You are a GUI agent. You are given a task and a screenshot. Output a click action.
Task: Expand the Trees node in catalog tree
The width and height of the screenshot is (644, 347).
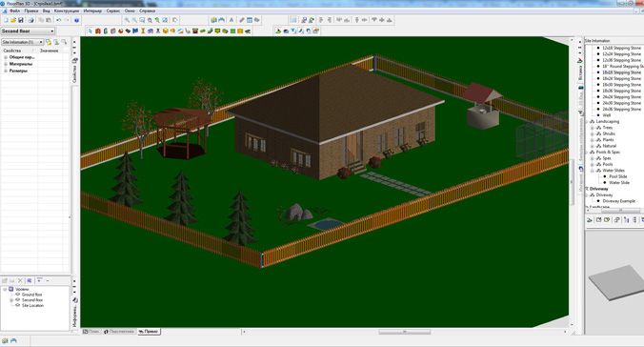tap(593, 128)
